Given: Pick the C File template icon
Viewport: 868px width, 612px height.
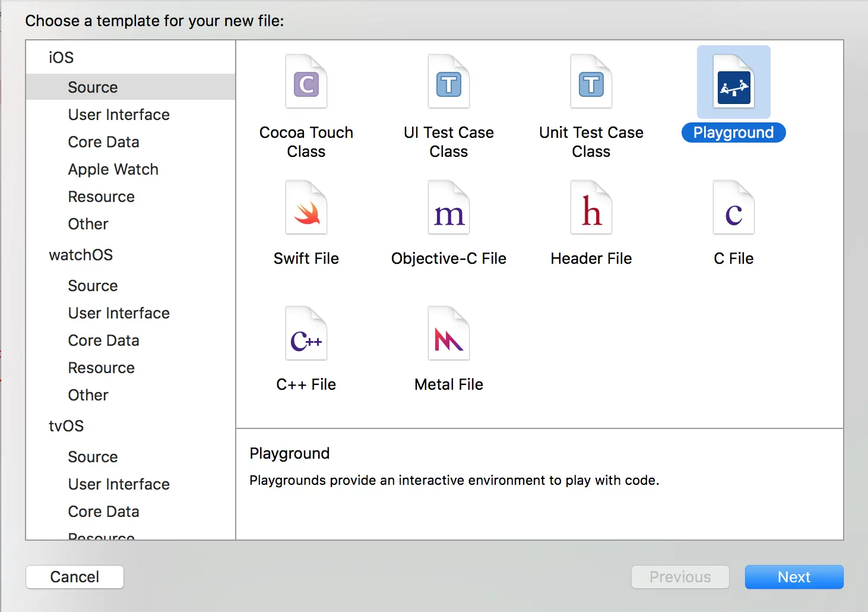Looking at the screenshot, I should (734, 207).
